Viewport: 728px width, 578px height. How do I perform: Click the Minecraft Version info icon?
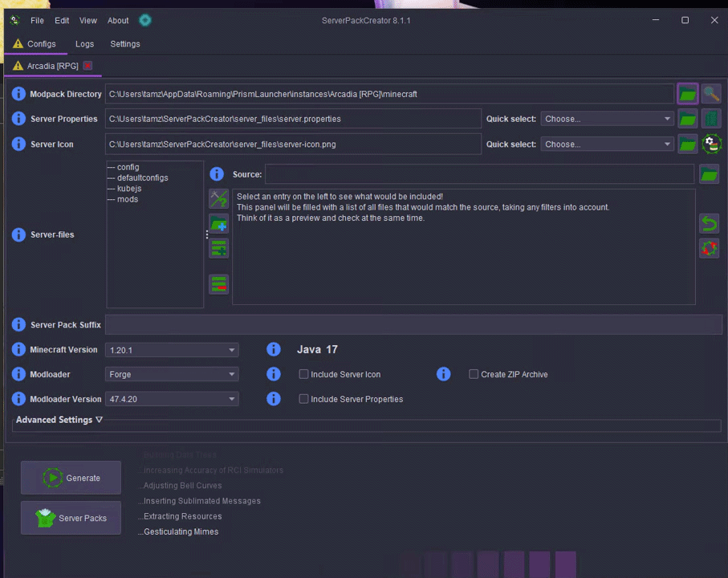click(18, 349)
